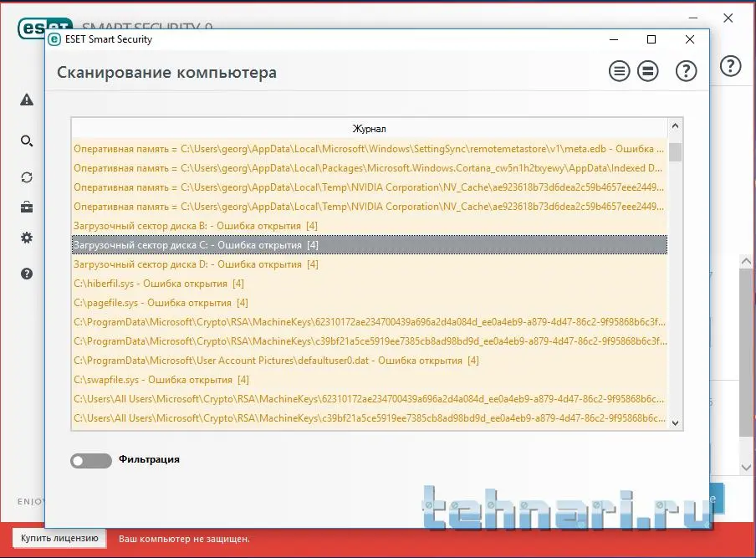The width and height of the screenshot is (756, 558).
Task: Toggle the Фильтрация switch
Action: pos(91,461)
